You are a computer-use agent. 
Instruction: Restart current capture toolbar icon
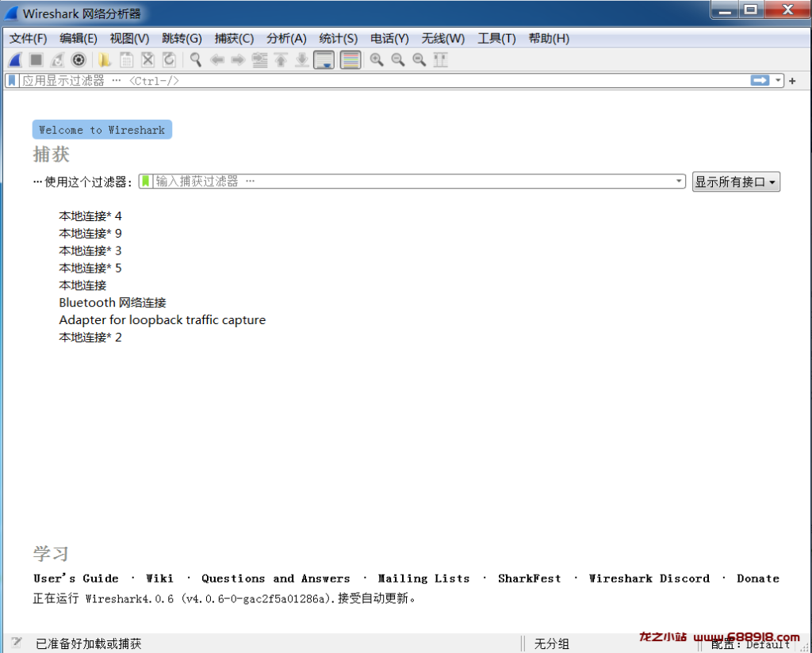tap(57, 60)
